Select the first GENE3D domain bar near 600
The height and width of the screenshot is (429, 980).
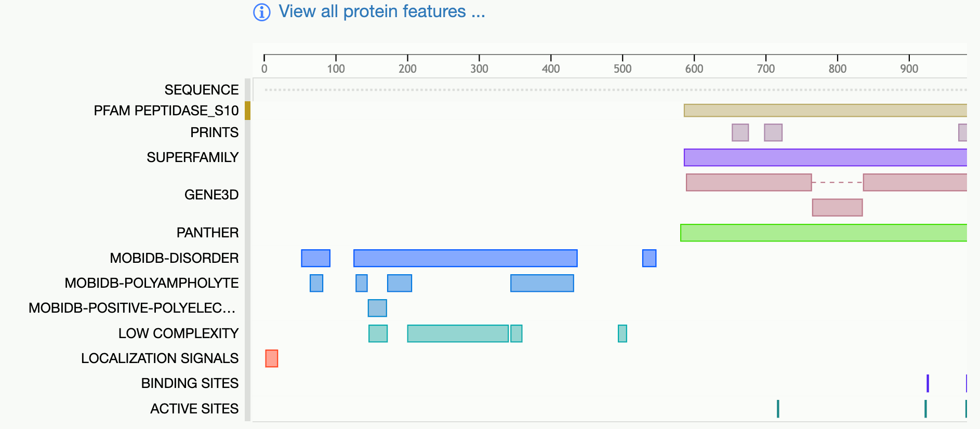pyautogui.click(x=749, y=182)
